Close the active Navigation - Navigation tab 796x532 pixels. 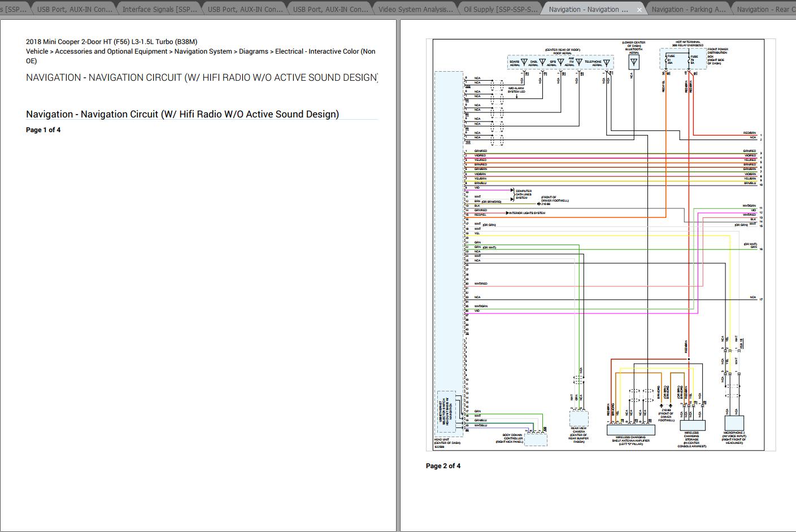(x=640, y=10)
